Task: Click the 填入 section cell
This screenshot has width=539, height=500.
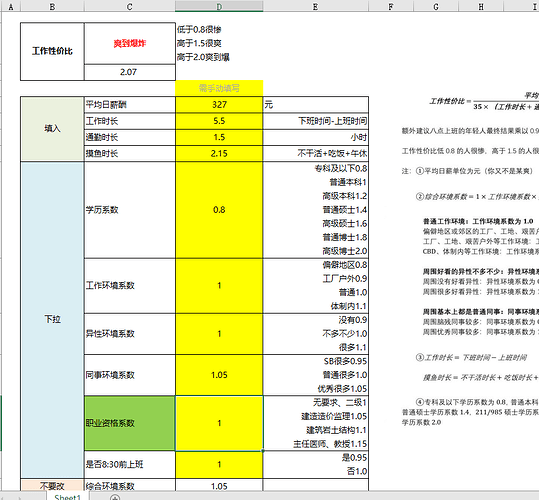Action: (52, 129)
